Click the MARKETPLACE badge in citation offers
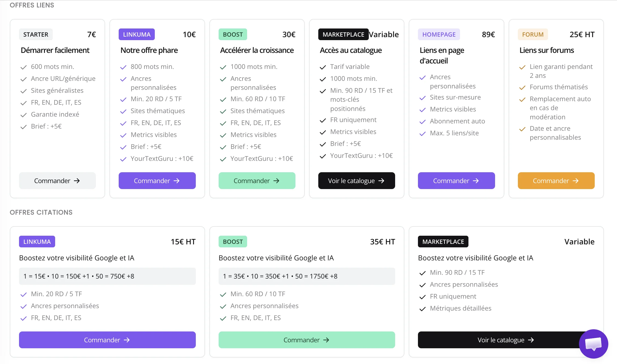Image resolution: width=617 pixels, height=364 pixels. pyautogui.click(x=443, y=242)
